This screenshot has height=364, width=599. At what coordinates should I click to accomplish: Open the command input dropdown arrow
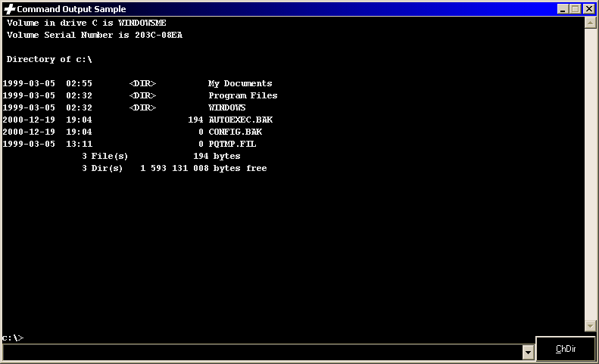tap(528, 352)
